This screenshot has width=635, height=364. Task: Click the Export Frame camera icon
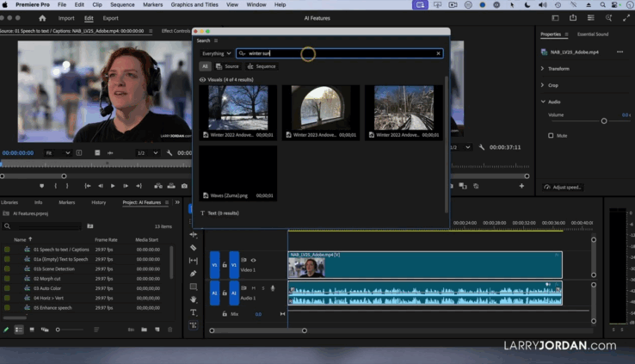tap(183, 186)
